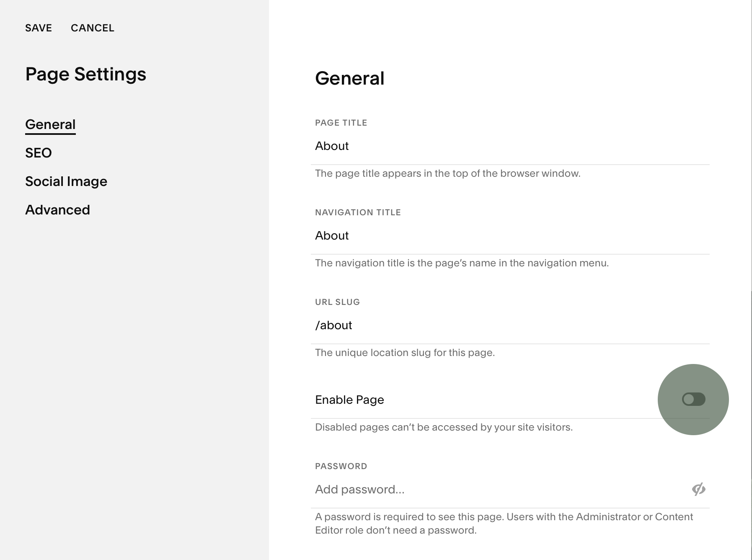Select the General settings tab
The width and height of the screenshot is (752, 560).
[x=50, y=124]
